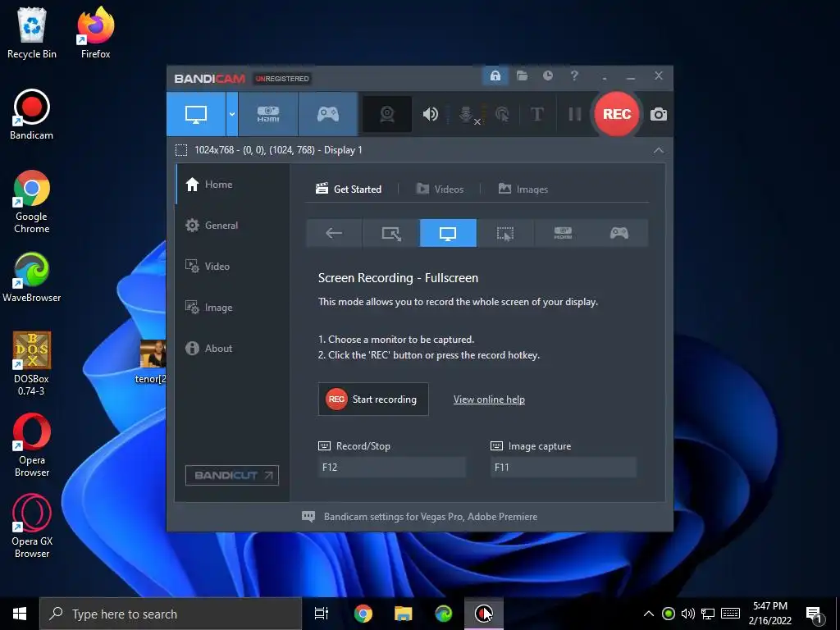This screenshot has height=630, width=840.
Task: Open About in the sidebar
Action: point(232,348)
